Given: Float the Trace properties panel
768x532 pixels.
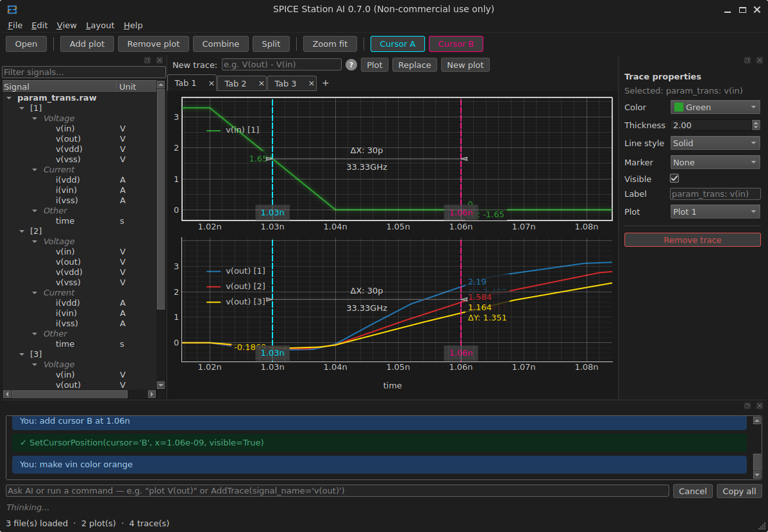Looking at the screenshot, I should pyautogui.click(x=747, y=60).
